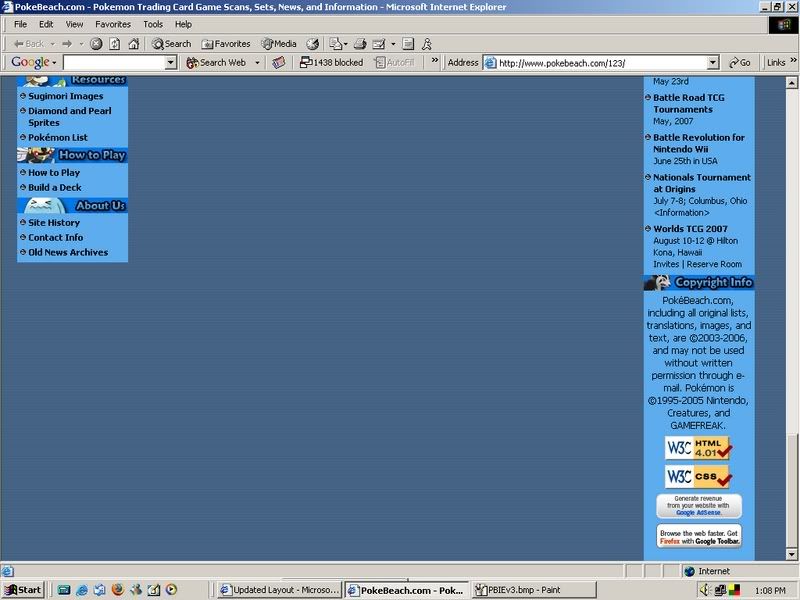Open the Windows Start menu
This screenshot has height=600, width=800.
(23, 590)
